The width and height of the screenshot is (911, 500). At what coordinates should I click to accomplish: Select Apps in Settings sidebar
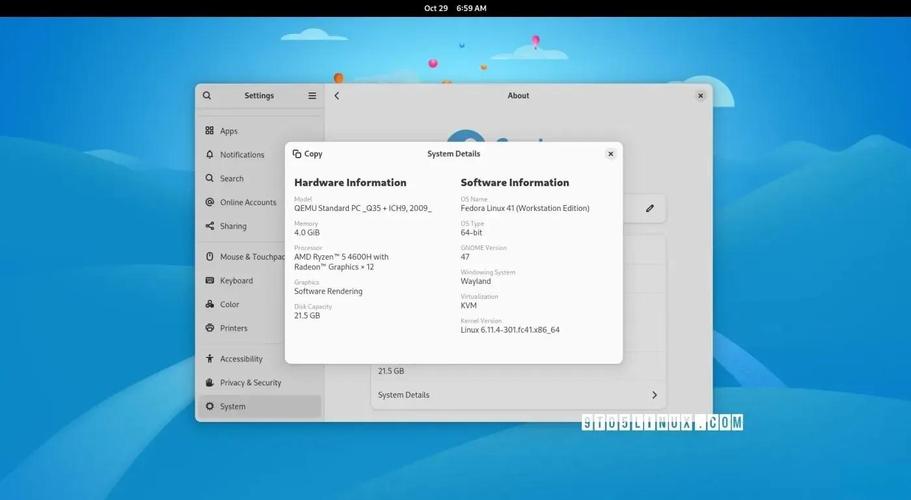(260, 131)
